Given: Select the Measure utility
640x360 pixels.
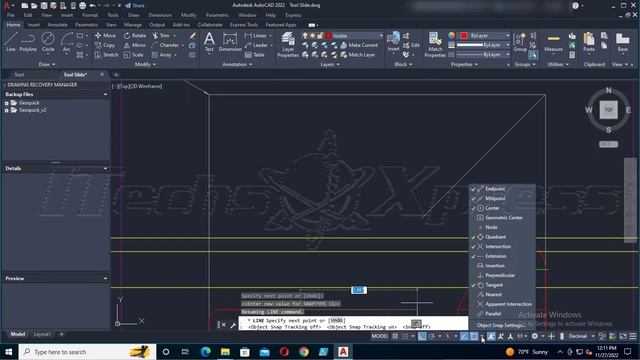Looking at the screenshot, I should pyautogui.click(x=553, y=42).
